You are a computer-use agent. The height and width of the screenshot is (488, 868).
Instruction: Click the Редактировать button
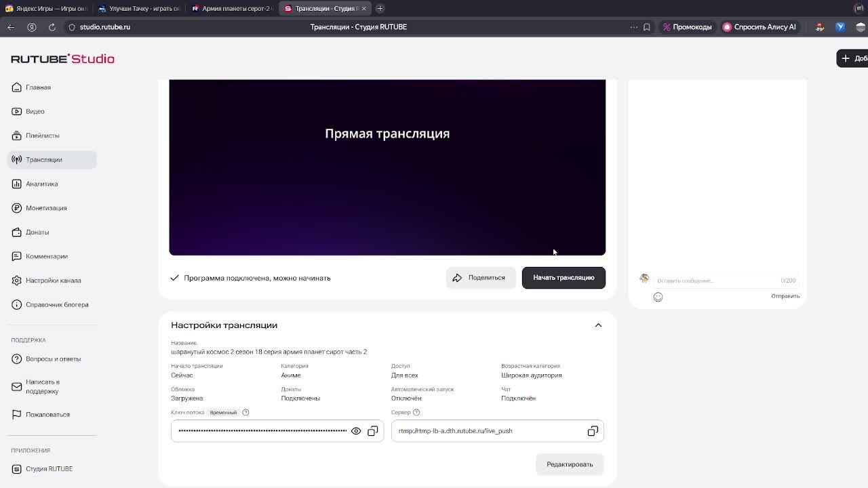[570, 464]
